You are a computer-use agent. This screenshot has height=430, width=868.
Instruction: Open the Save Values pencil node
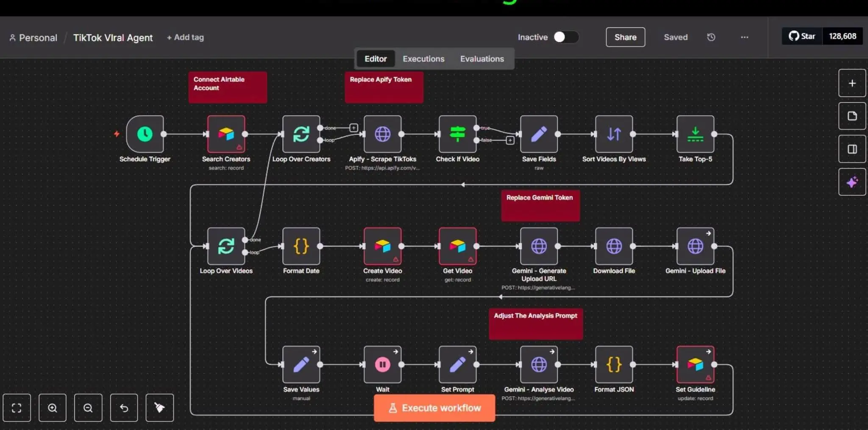(x=301, y=364)
